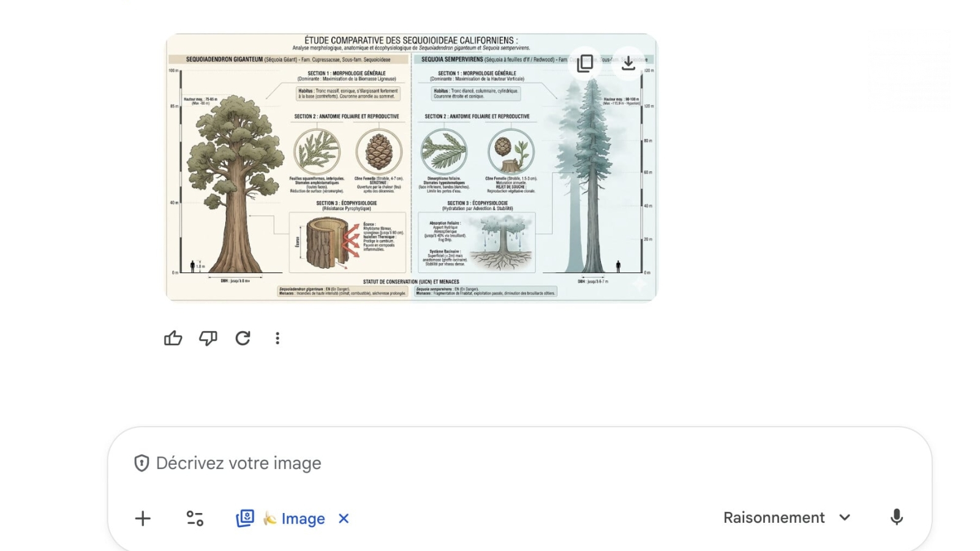
Task: Open the Raisonnement model dropdown
Action: (x=788, y=518)
